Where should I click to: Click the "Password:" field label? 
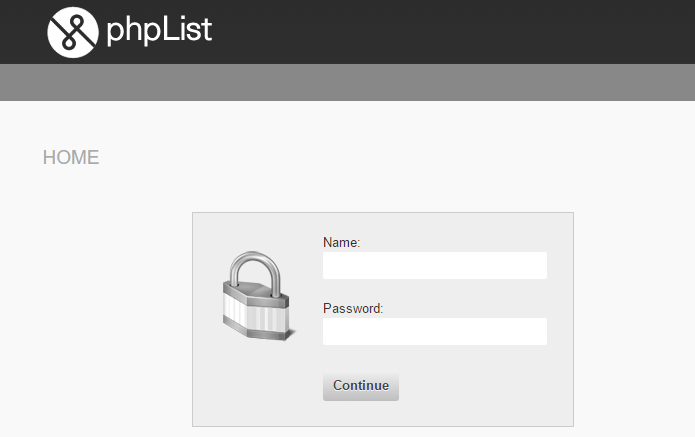tap(353, 308)
